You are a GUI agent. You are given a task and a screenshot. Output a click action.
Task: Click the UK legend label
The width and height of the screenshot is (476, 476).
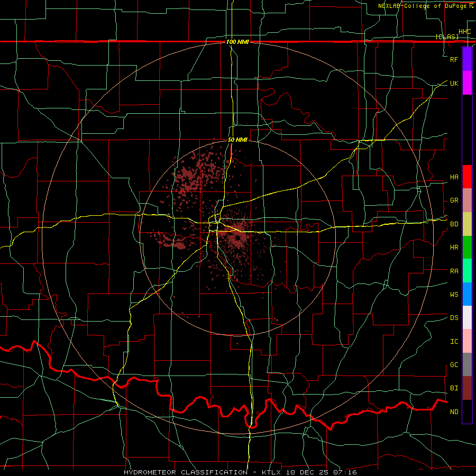(x=454, y=83)
